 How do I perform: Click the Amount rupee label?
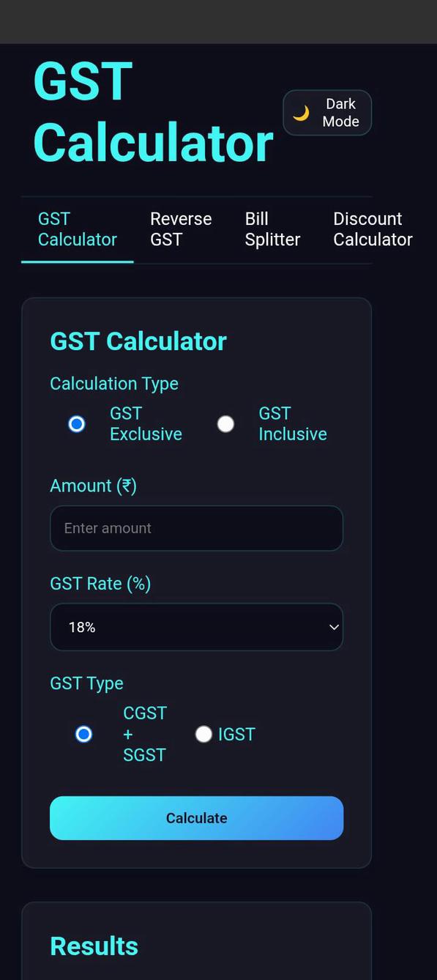93,486
